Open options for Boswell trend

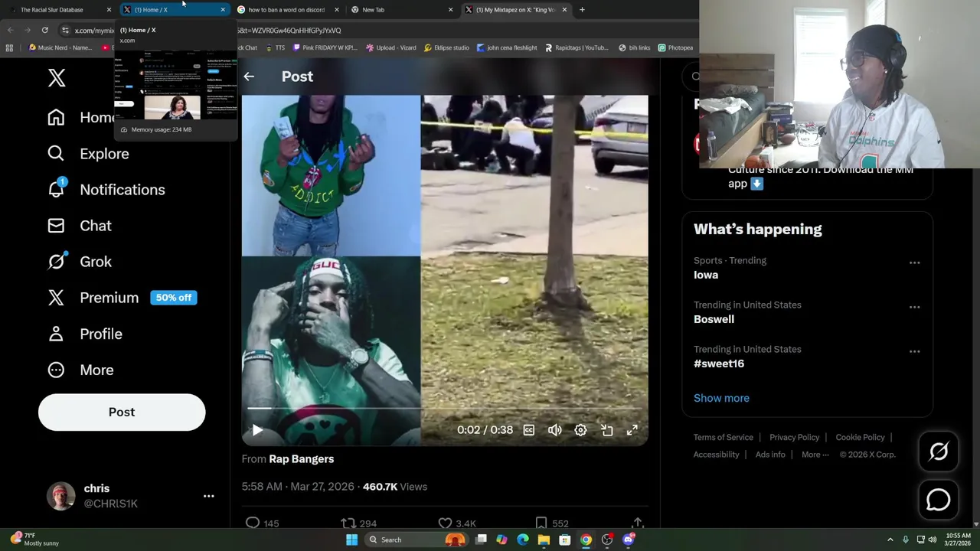pyautogui.click(x=914, y=307)
